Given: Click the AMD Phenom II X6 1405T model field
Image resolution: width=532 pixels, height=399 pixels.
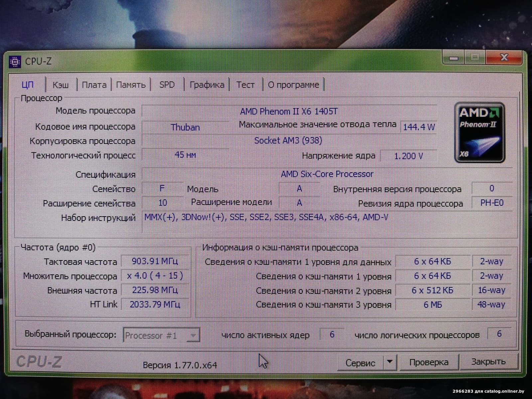Looking at the screenshot, I should [289, 111].
